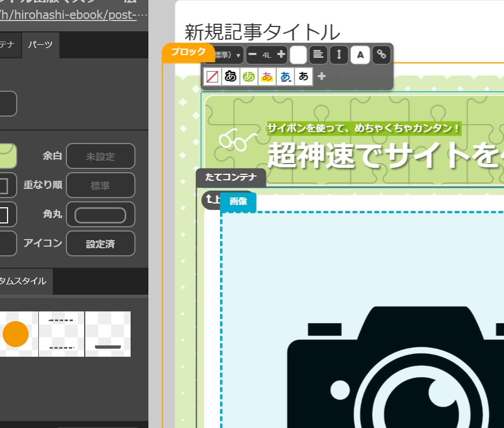Apply the green circle あ text style
Screen dimensions: 504x428
(249, 77)
